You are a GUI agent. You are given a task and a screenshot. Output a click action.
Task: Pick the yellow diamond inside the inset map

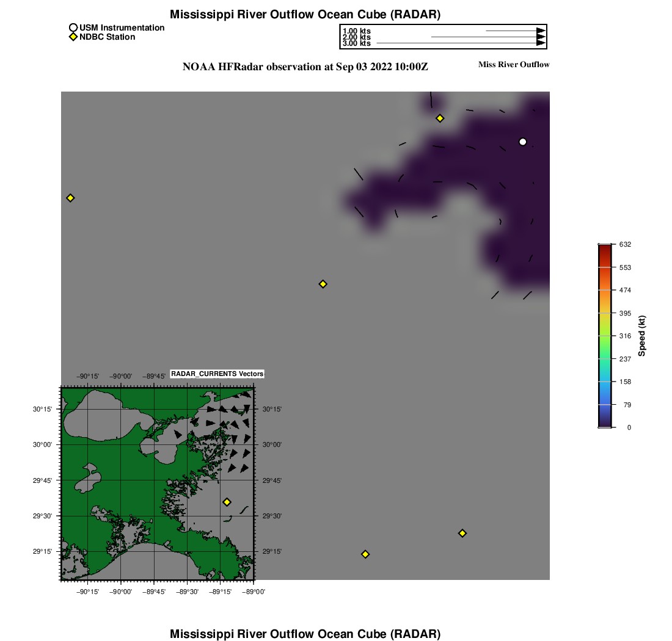point(227,502)
